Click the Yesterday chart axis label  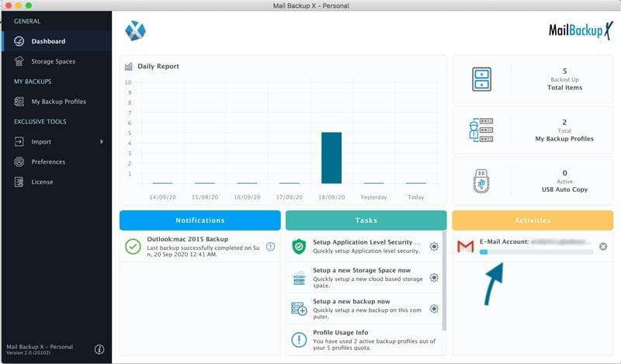(x=373, y=197)
